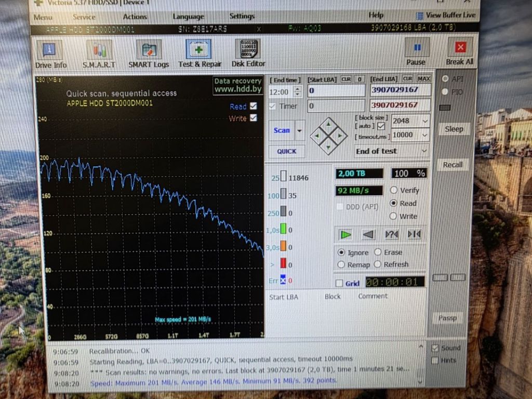Click the Pause toolbar icon
Screen dimensions: 532x399
coord(417,48)
